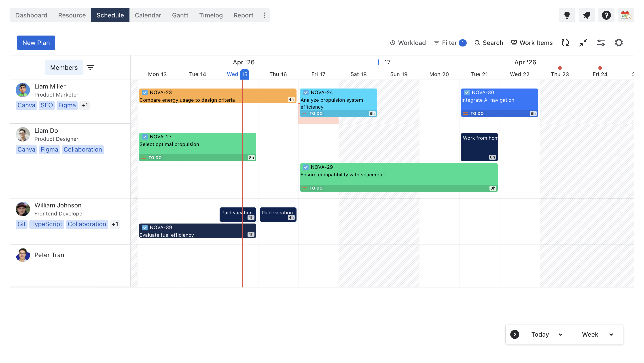Click the sync refresh icon

(565, 43)
